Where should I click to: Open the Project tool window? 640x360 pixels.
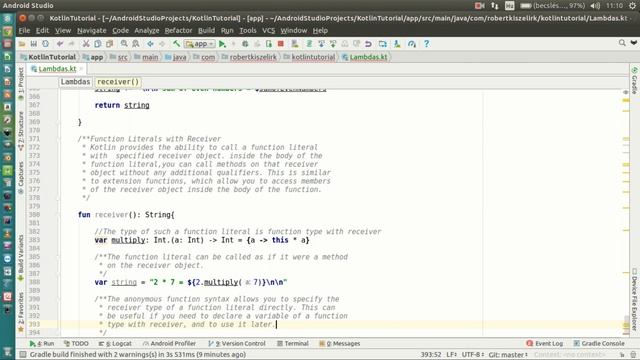click(21, 83)
